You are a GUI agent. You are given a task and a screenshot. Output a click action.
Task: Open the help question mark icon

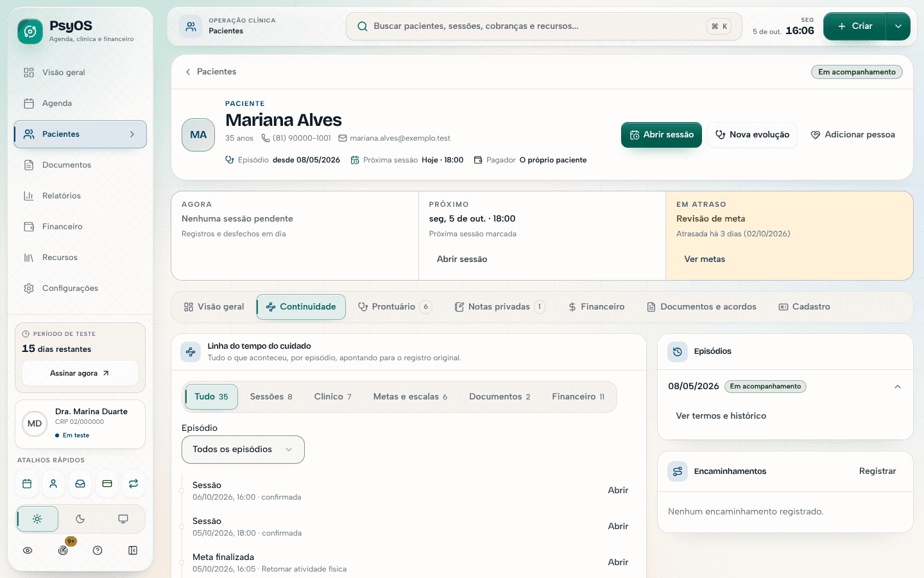tap(98, 550)
